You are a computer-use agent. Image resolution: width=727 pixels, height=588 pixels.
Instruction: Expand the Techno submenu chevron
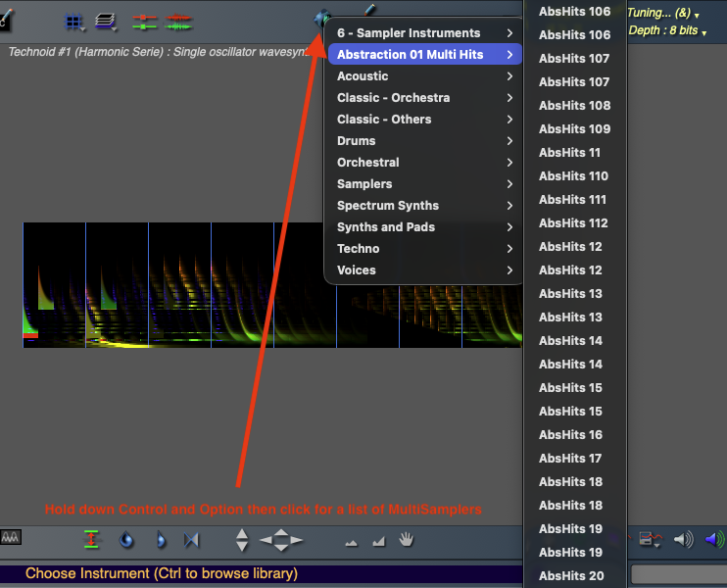click(509, 249)
